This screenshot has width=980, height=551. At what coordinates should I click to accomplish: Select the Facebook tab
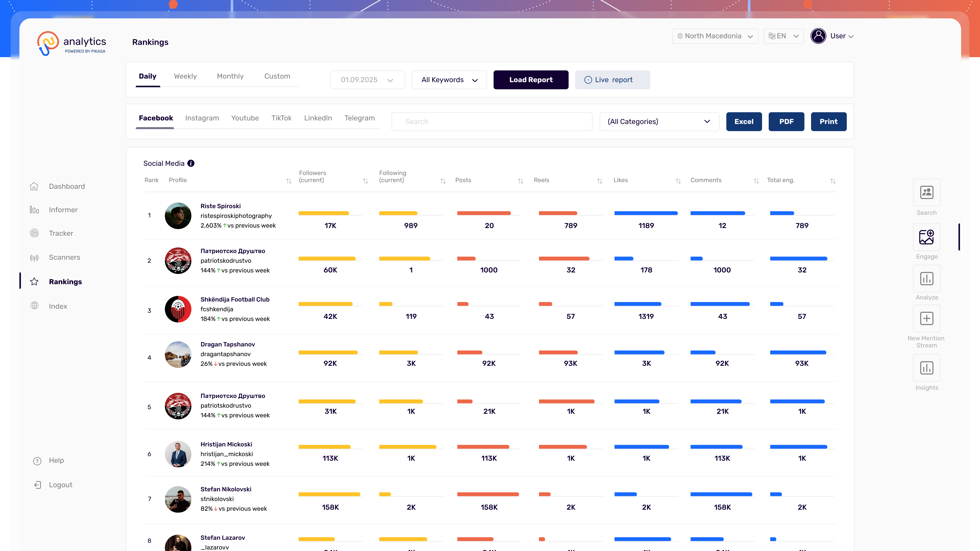pos(156,118)
